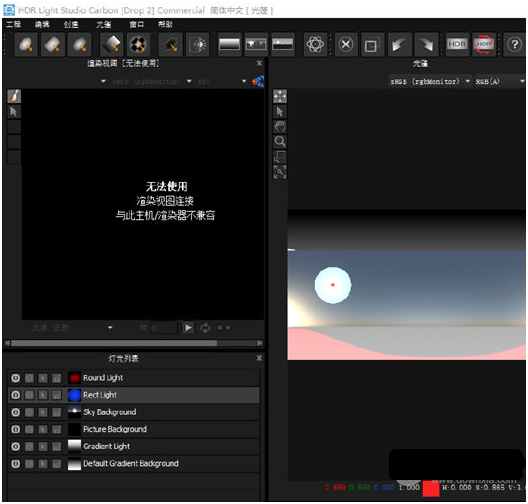The width and height of the screenshot is (528, 504).
Task: Delete the selected light with X icon
Action: tap(346, 44)
